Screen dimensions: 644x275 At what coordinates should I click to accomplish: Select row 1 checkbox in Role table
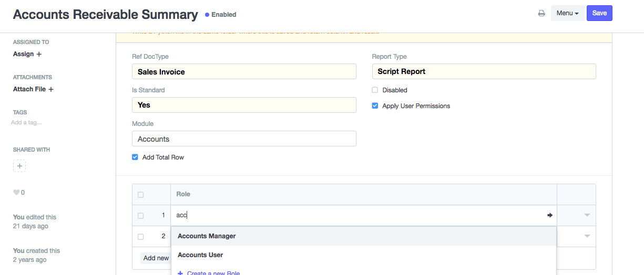tap(140, 216)
